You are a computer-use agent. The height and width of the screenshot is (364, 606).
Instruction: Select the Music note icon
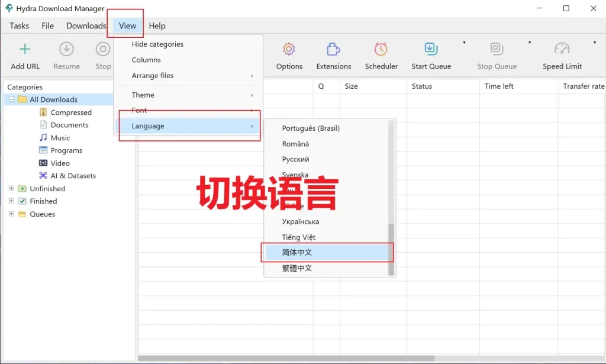click(x=43, y=137)
